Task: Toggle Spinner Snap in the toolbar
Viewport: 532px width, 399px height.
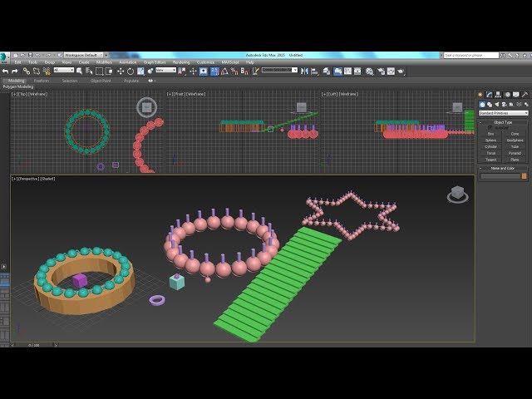Action: [244, 71]
